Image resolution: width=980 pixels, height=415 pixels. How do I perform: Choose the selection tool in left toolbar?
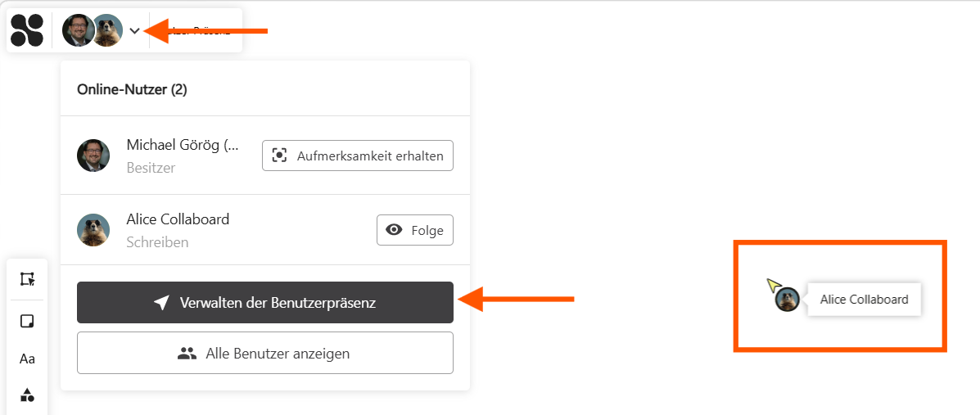coord(27,279)
